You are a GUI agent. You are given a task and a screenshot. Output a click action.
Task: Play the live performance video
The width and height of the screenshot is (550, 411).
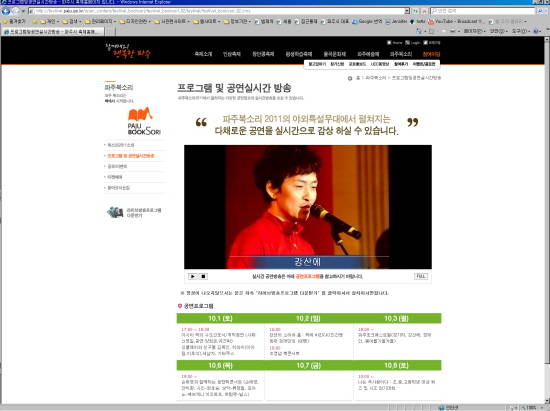193,276
